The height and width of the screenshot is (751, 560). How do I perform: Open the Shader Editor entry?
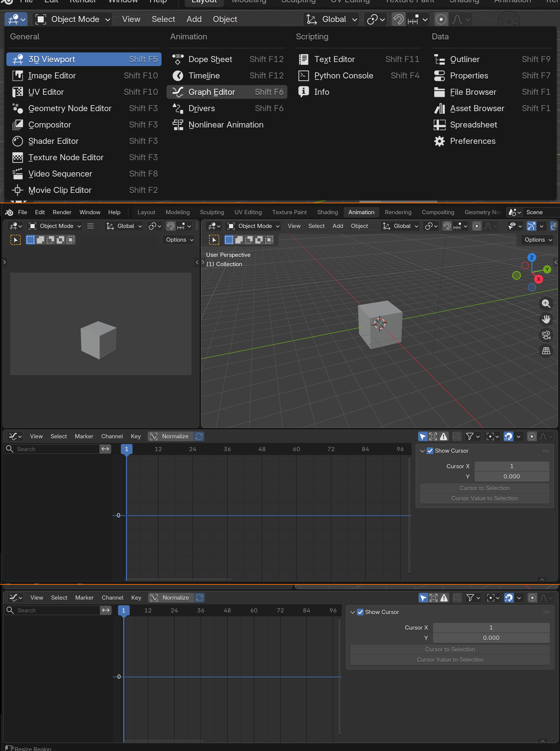point(84,141)
